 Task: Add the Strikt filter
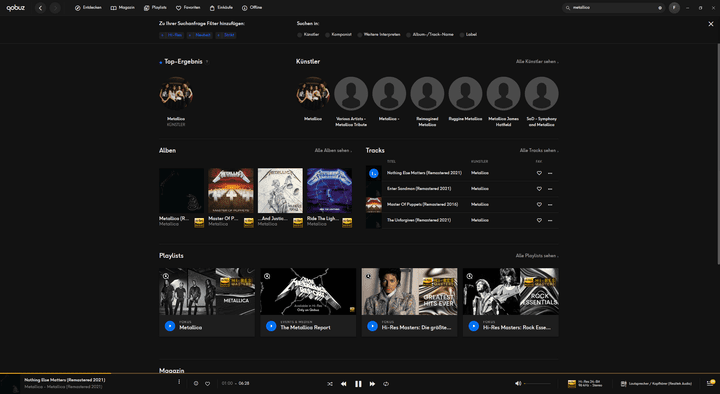[x=226, y=35]
